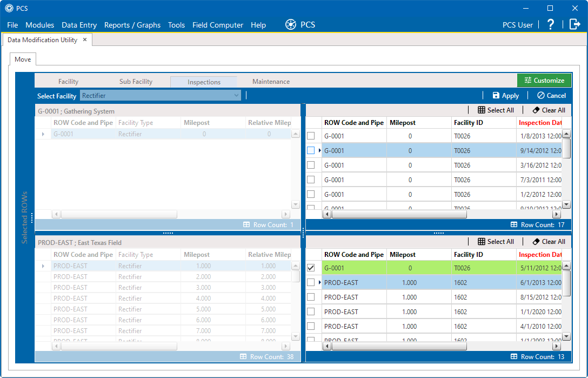
Task: Click the Sub Facility tab
Action: click(x=136, y=82)
